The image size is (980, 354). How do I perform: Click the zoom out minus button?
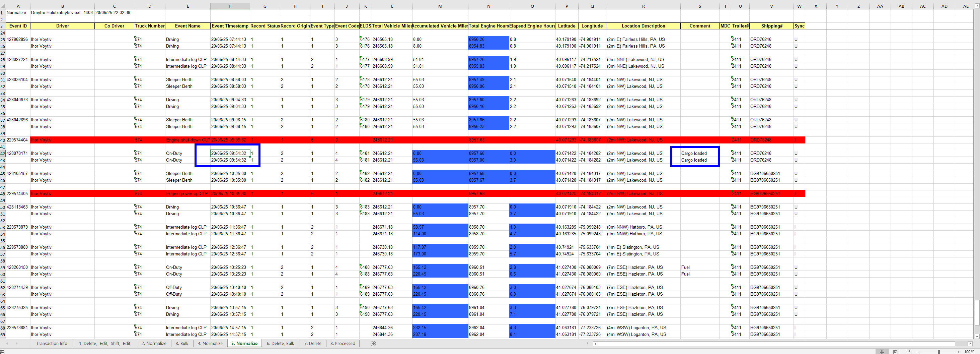[919, 351]
